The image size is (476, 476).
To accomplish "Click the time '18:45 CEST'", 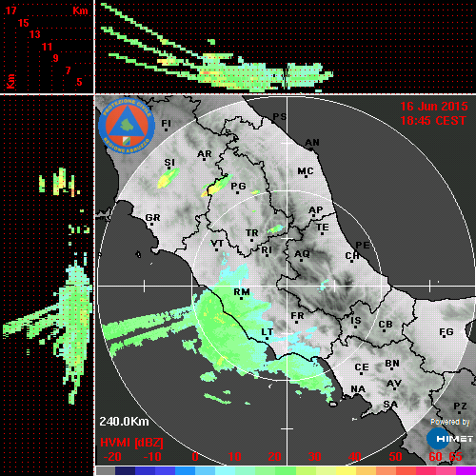I will (433, 121).
